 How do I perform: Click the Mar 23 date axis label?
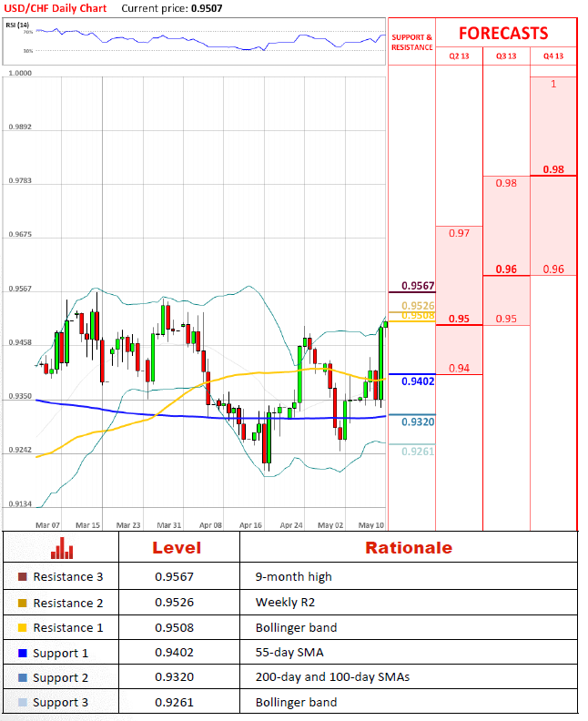[128, 525]
